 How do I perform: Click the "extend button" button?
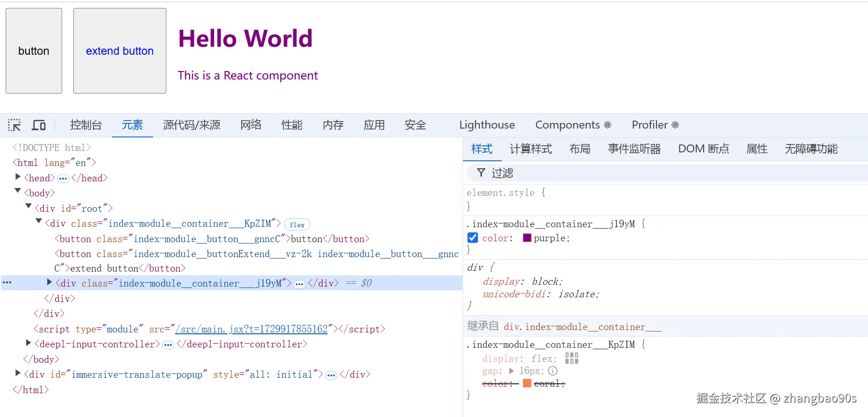120,50
